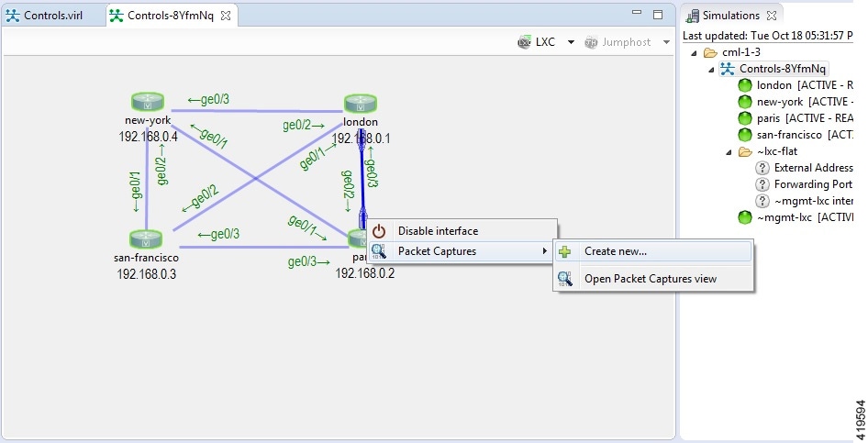Click the 192.168.0.2 address label
The width and height of the screenshot is (868, 443).
[x=365, y=273]
